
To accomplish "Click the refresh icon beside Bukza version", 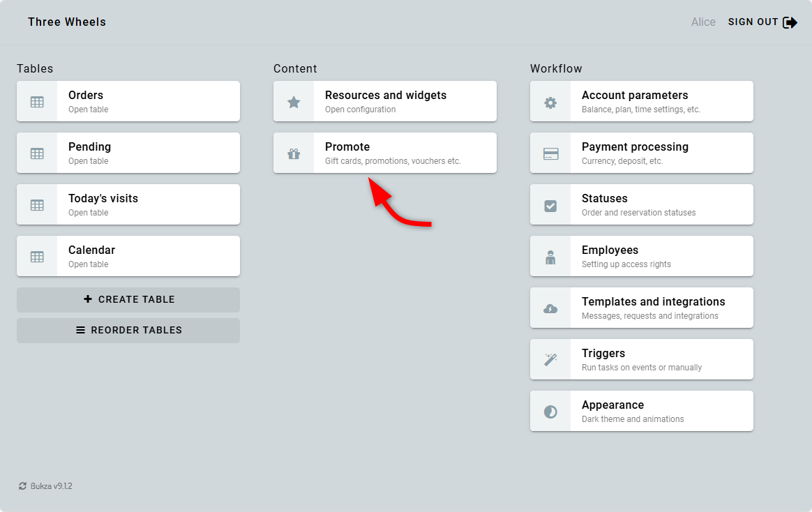I will point(23,486).
